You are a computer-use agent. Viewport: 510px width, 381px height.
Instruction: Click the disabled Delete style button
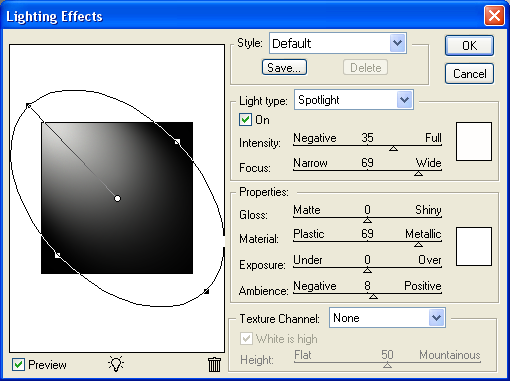pos(365,68)
